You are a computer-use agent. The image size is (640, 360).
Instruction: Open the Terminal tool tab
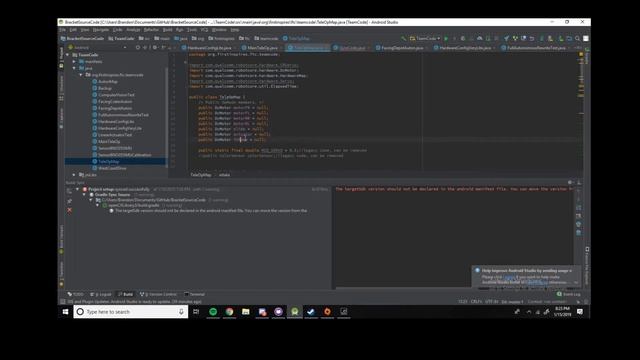tap(195, 294)
